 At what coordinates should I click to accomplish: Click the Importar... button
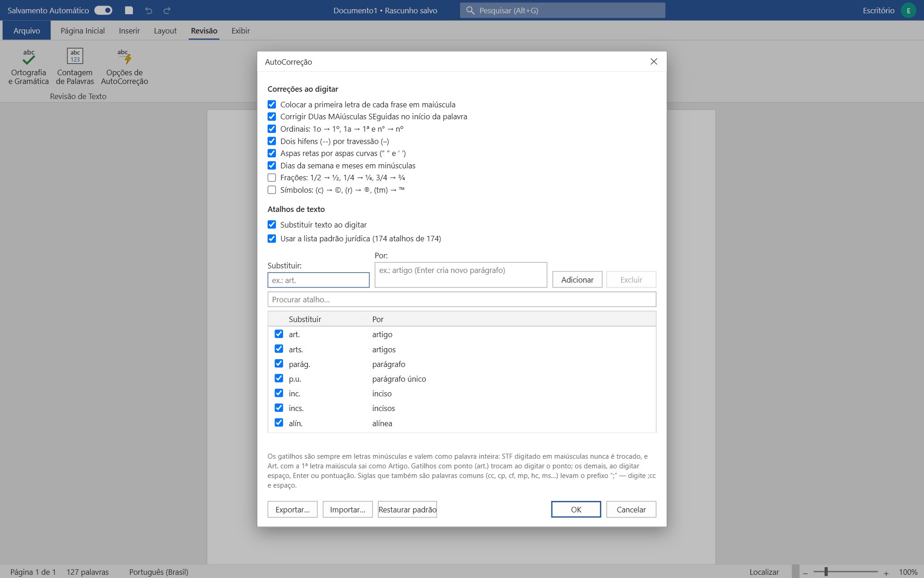pyautogui.click(x=347, y=509)
